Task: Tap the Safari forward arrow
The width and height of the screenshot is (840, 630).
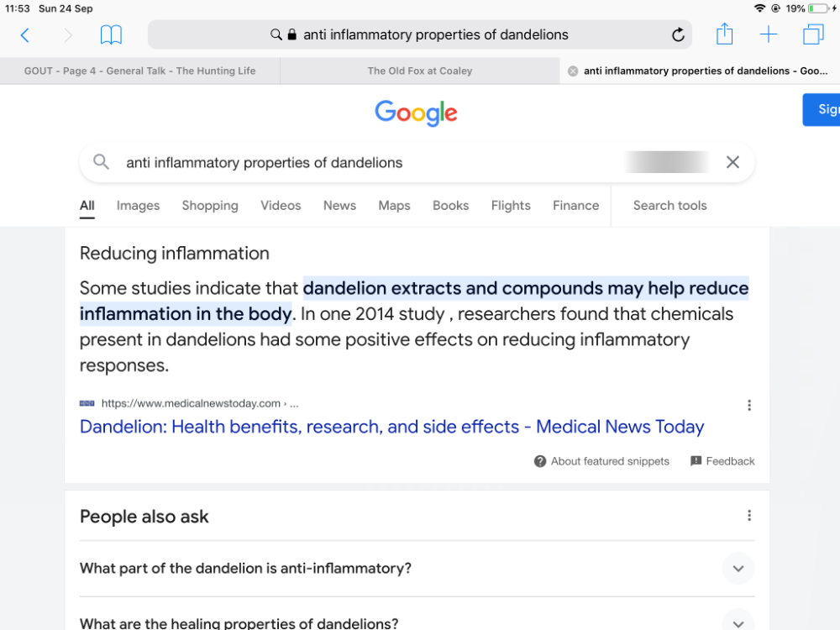Action: coord(68,35)
